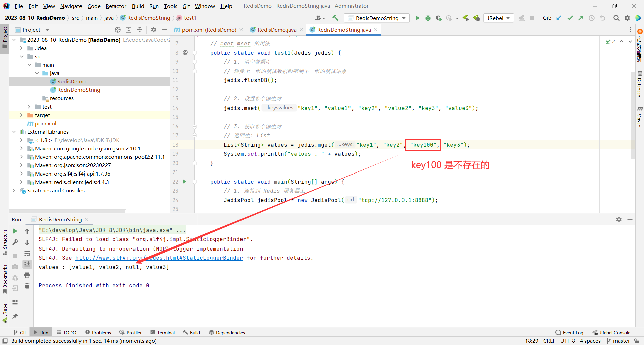Viewport: 644px width, 345px height.
Task: Expand the test folder
Action: 29,107
